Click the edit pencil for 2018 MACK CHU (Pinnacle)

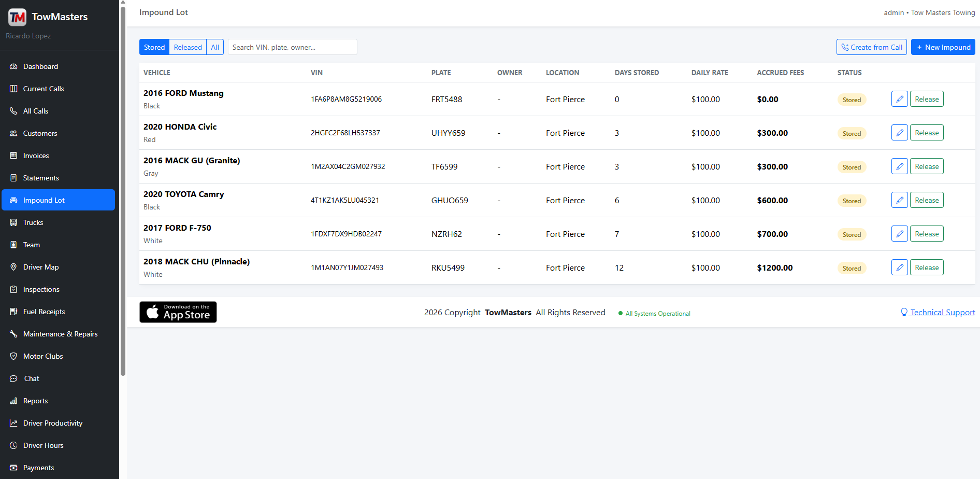pyautogui.click(x=899, y=267)
